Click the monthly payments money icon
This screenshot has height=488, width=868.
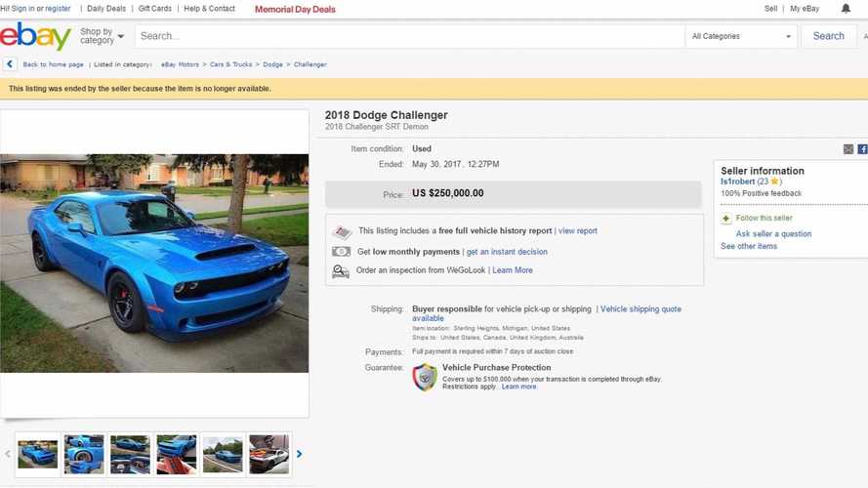click(x=341, y=252)
